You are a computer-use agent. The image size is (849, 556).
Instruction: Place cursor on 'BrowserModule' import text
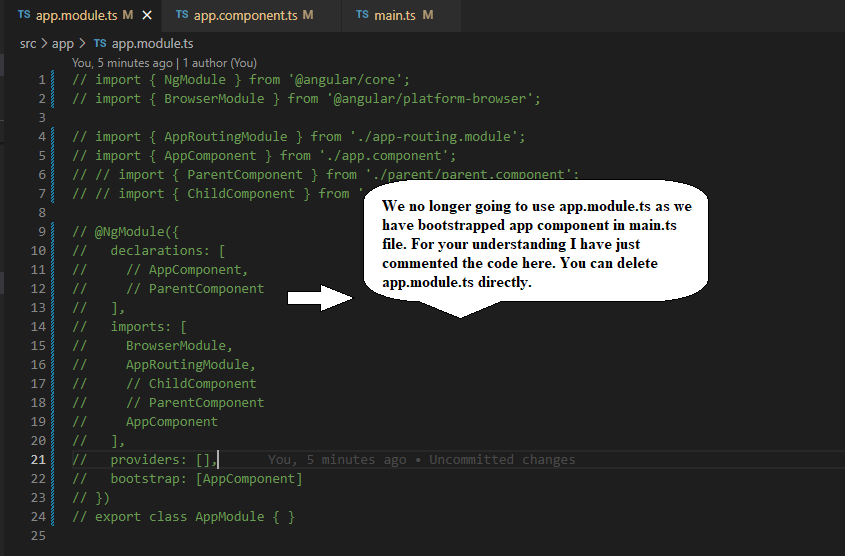(x=214, y=99)
